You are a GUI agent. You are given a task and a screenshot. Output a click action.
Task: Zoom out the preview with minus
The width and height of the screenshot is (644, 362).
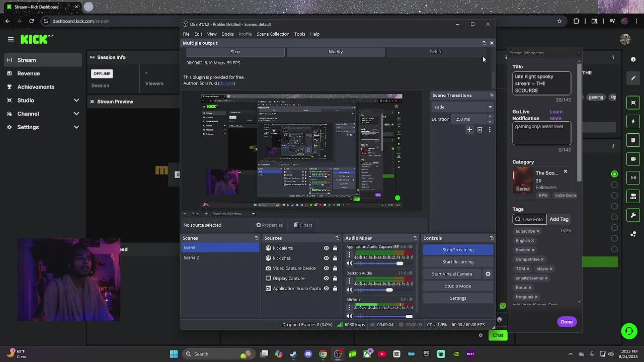tap(185, 214)
